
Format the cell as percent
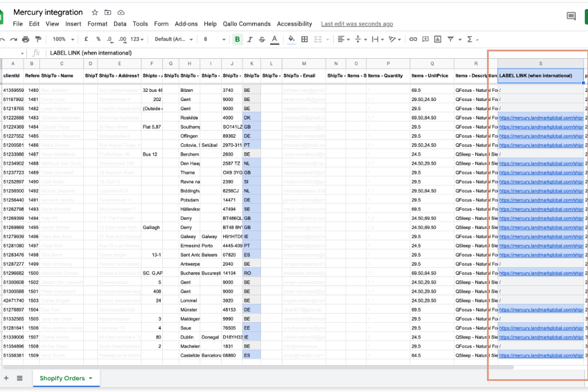pyautogui.click(x=98, y=39)
